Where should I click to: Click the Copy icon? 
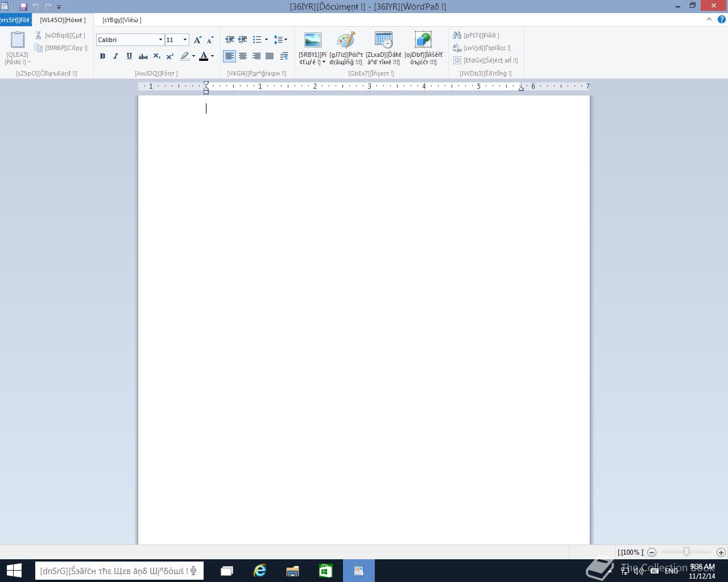(x=39, y=48)
